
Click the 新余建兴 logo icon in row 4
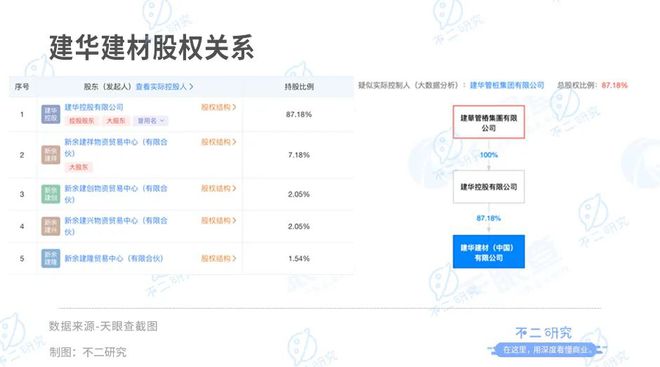click(x=51, y=226)
